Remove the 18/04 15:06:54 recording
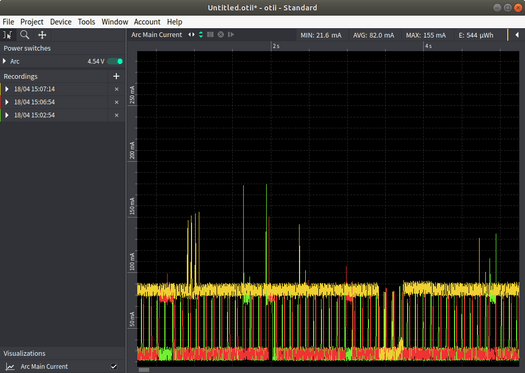The image size is (525, 373). click(x=117, y=102)
